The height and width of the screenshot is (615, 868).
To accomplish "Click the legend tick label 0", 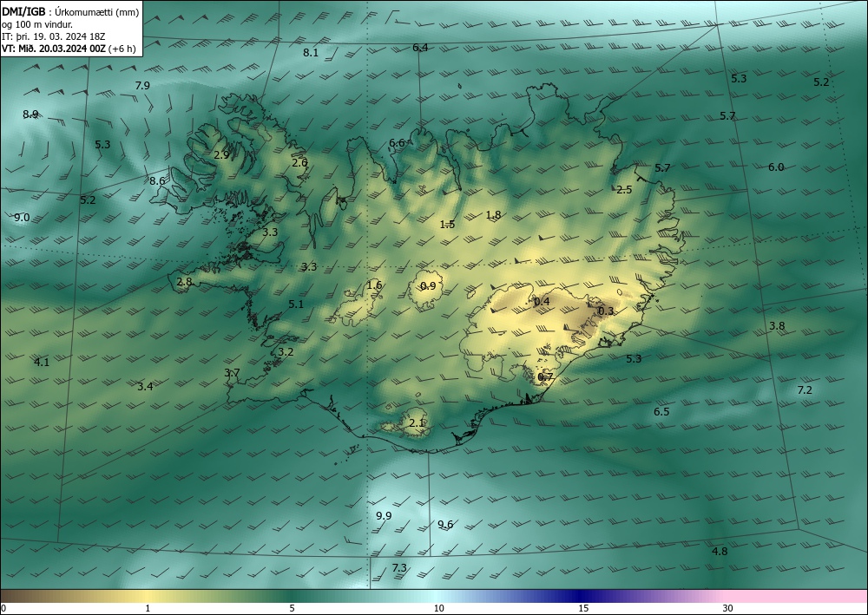I will (x=3, y=609).
